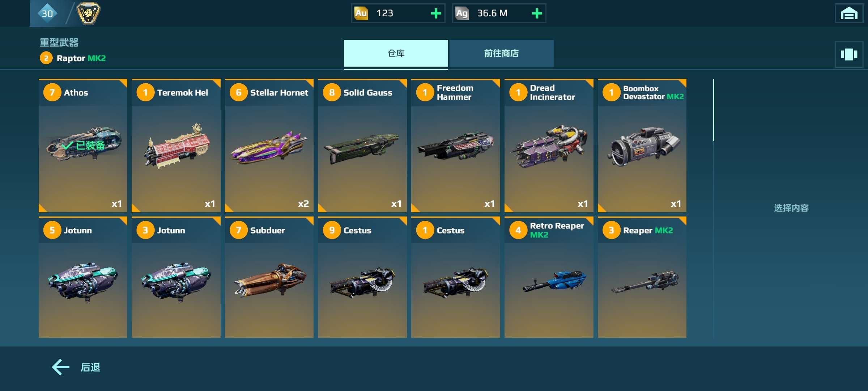Open the hangar home icon
868x391 pixels.
[849, 13]
